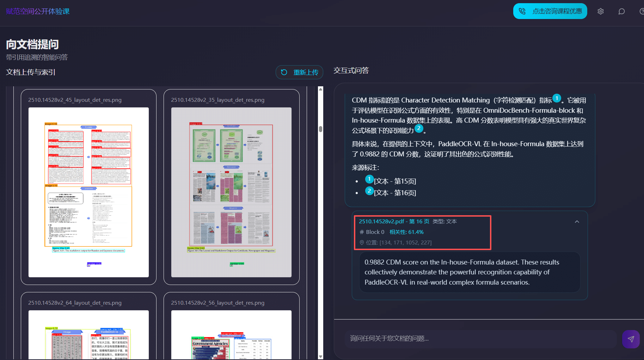Open the settings gear icon
Viewport: 644px width, 360px height.
pos(601,11)
